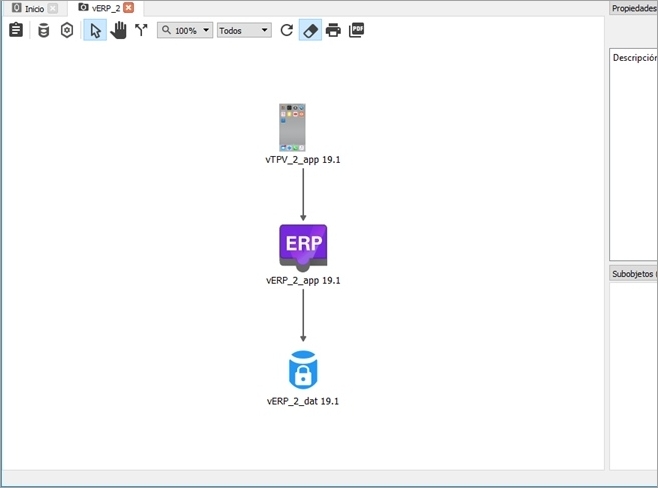The width and height of the screenshot is (658, 488).
Task: Click the clipboard icon in the toolbar
Action: click(x=16, y=30)
